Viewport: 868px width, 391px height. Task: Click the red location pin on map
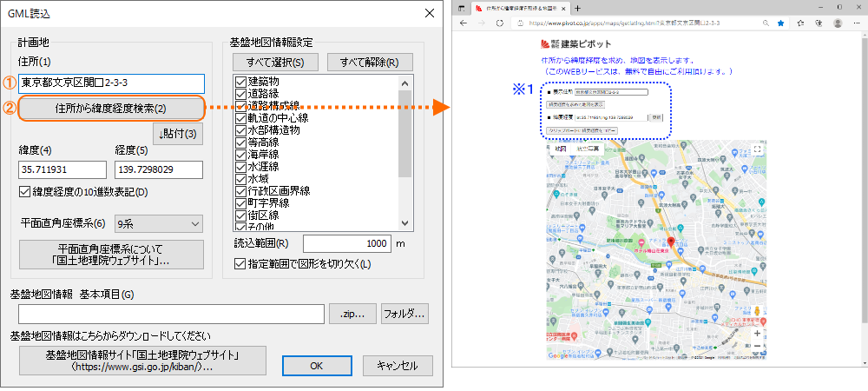pyautogui.click(x=670, y=242)
